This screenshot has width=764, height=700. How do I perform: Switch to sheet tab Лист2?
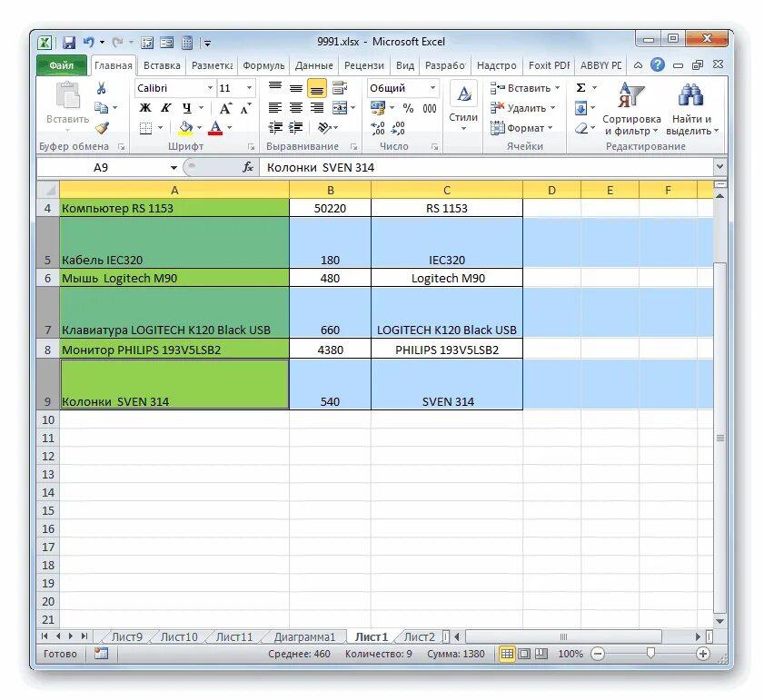point(419,637)
